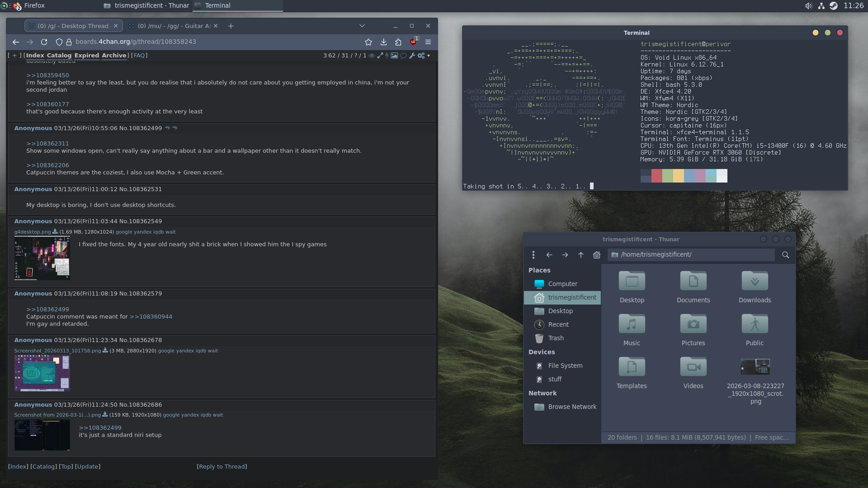868x488 pixels.
Task: Expand the 4chan X header dropdown arrow
Action: pos(429,56)
